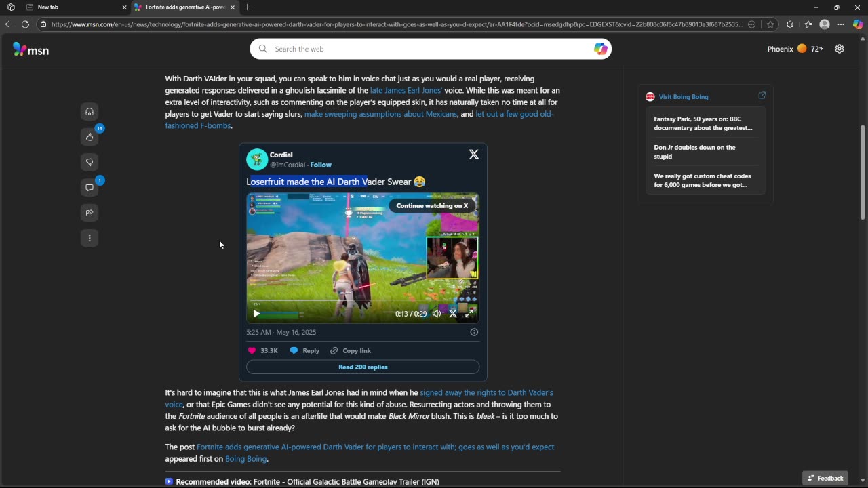Open article comments icon
Screen dimensions: 868x488
(90, 188)
